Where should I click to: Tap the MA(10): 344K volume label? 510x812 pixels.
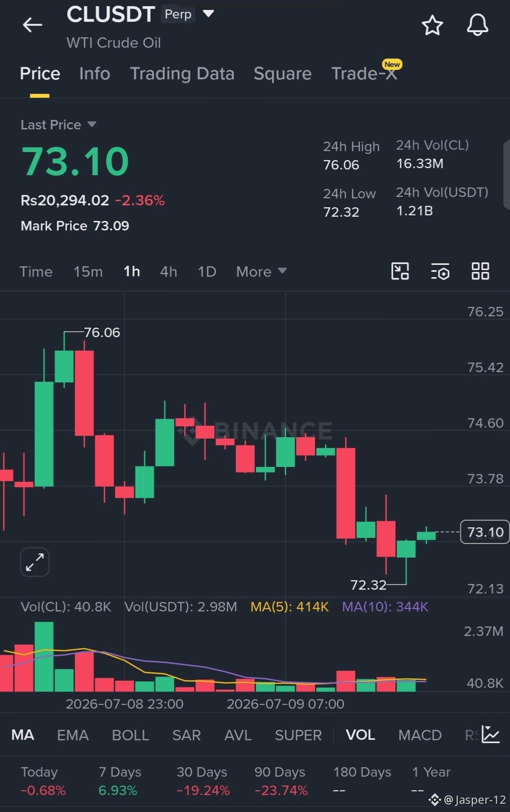(x=385, y=607)
